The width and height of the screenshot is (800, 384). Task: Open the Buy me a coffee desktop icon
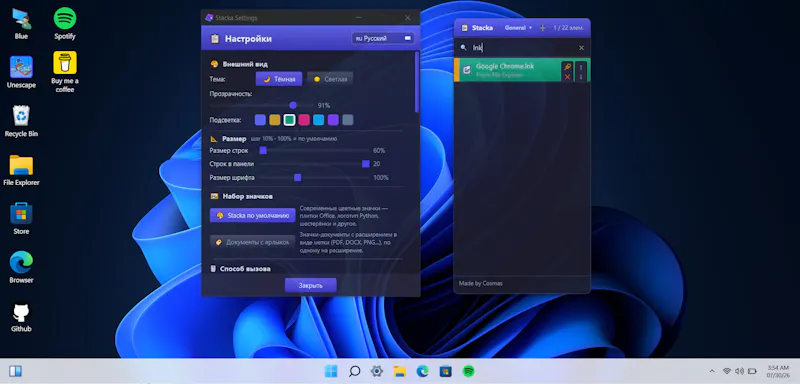(65, 72)
